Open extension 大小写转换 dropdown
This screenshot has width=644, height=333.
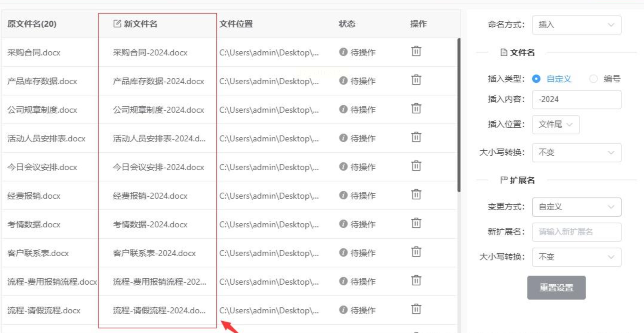(577, 257)
